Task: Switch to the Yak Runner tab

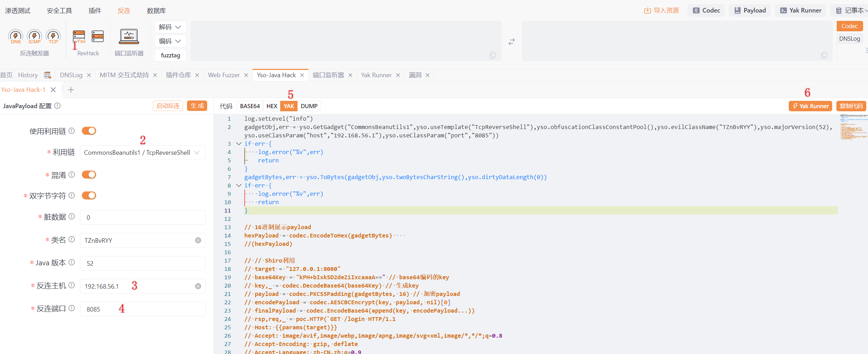Action: coord(376,75)
